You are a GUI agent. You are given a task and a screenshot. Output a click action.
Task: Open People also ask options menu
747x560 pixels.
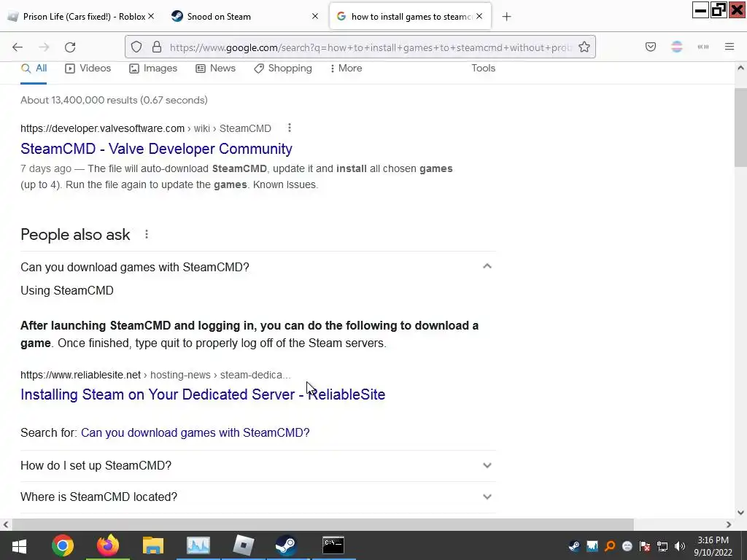tap(147, 234)
